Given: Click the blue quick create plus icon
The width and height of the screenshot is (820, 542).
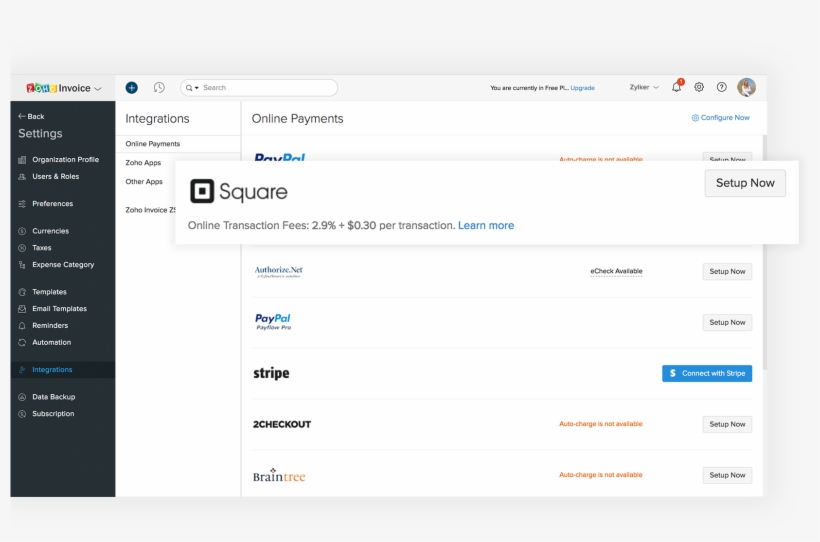Looking at the screenshot, I should click(132, 87).
